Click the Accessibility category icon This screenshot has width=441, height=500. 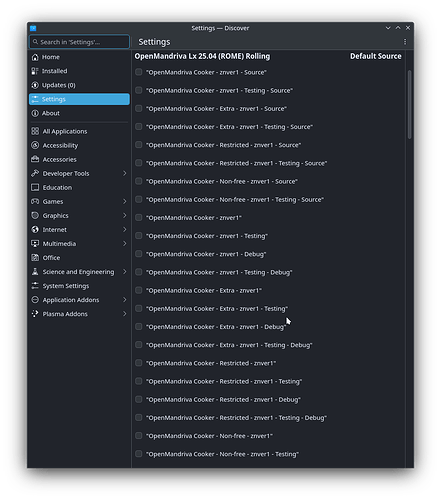click(35, 145)
